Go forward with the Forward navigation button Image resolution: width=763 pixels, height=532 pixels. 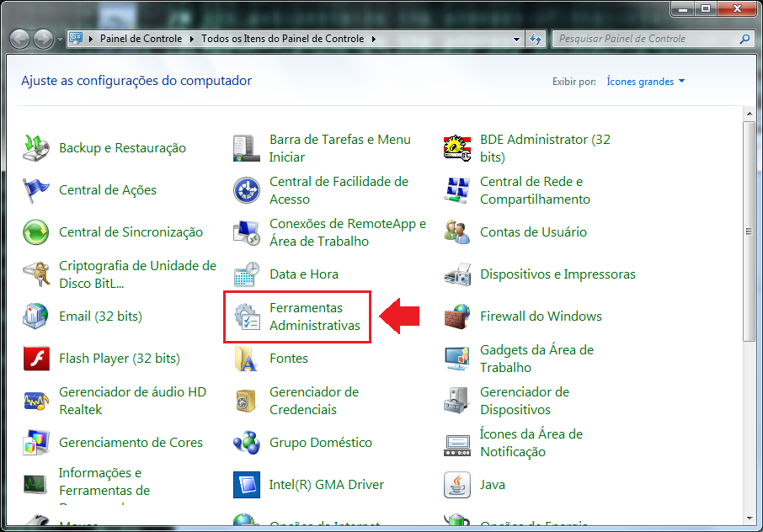(x=43, y=39)
